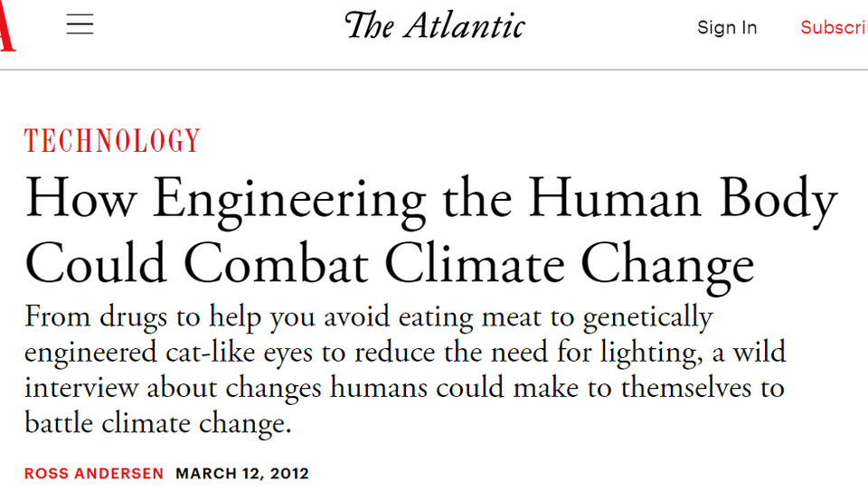Click the Sign In link
This screenshot has height=500, width=868.
pyautogui.click(x=727, y=27)
